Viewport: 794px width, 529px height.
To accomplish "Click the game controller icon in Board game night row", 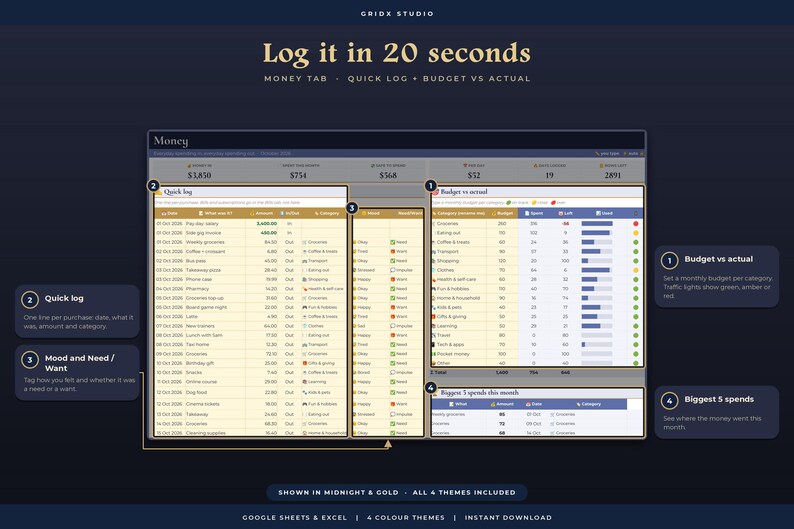I will click(x=305, y=307).
